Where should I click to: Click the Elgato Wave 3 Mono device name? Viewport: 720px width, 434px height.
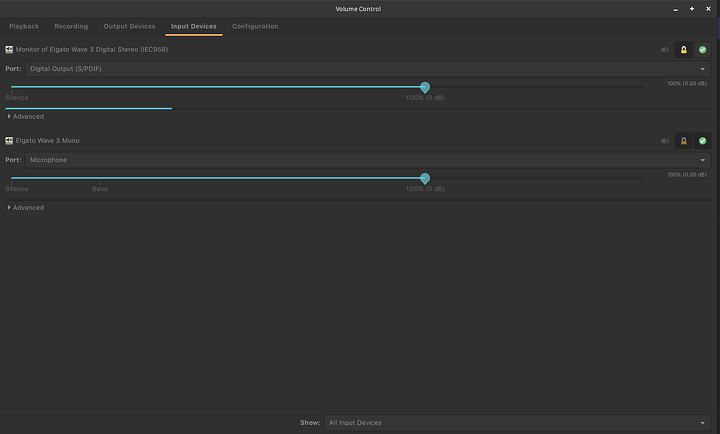(x=47, y=141)
